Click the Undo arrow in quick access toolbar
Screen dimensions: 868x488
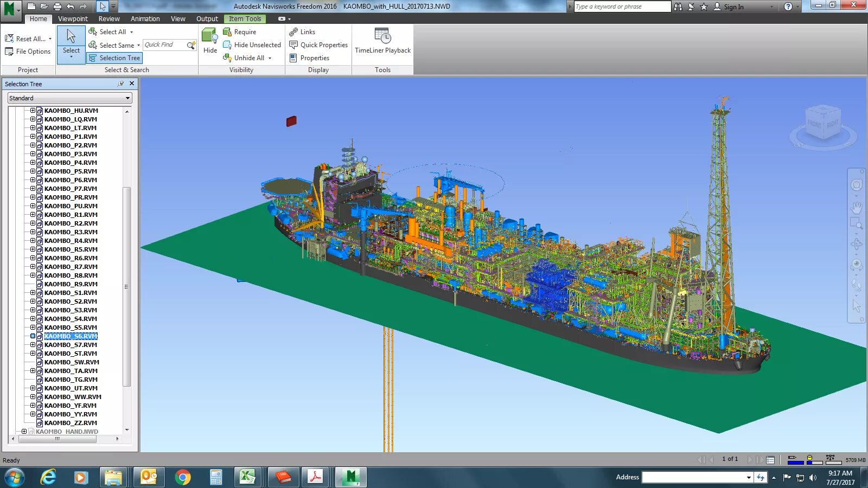pyautogui.click(x=71, y=7)
